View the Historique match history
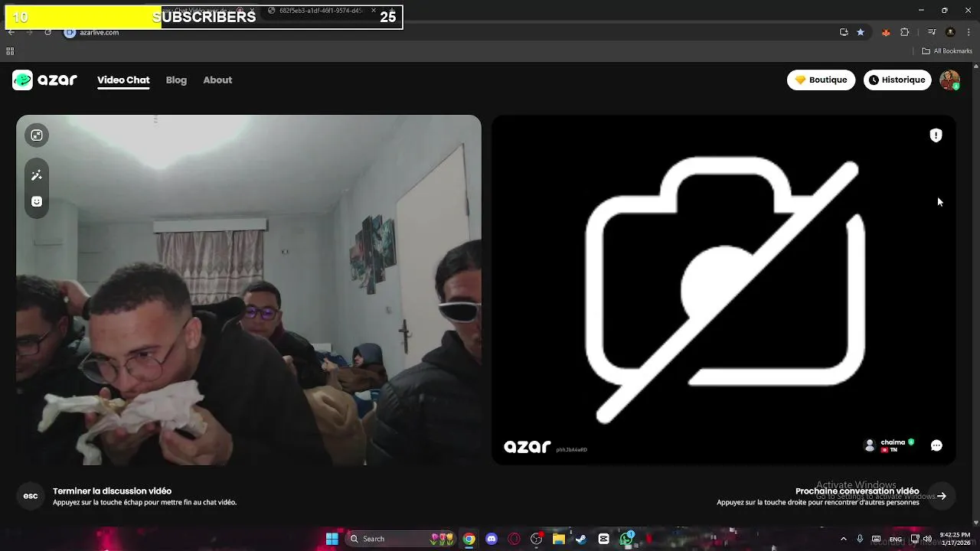 (897, 80)
